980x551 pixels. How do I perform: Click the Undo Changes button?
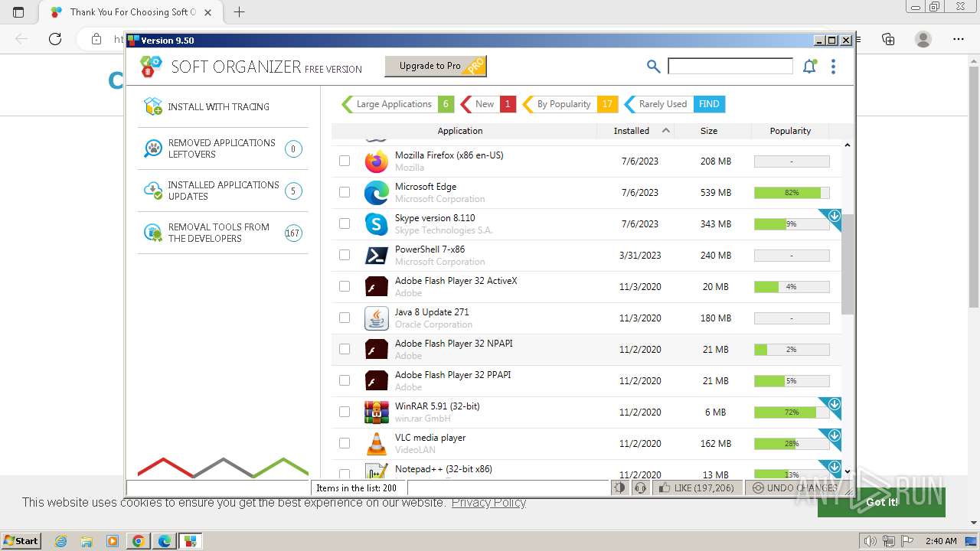[795, 487]
